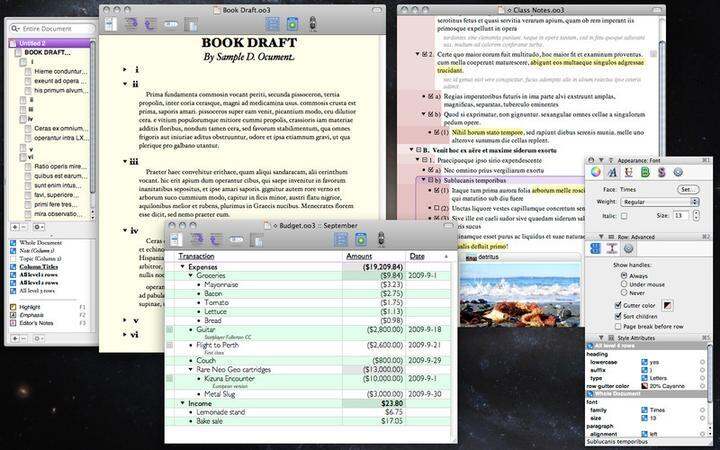
Task: Click the add-row document icon in Budget toolbar
Action: (x=176, y=239)
